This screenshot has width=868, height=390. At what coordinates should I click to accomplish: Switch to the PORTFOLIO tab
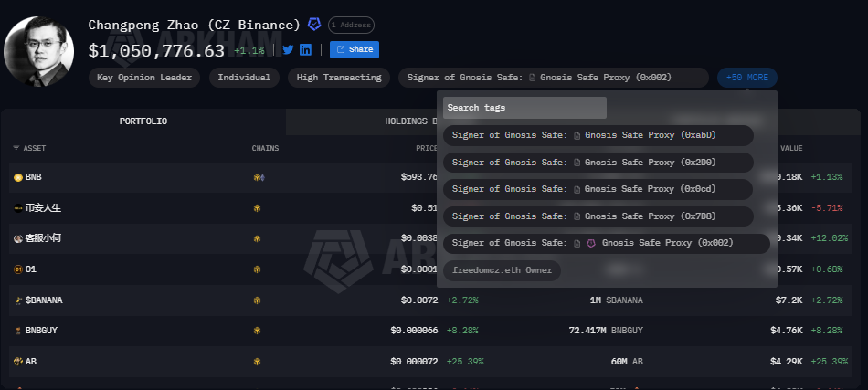point(143,121)
